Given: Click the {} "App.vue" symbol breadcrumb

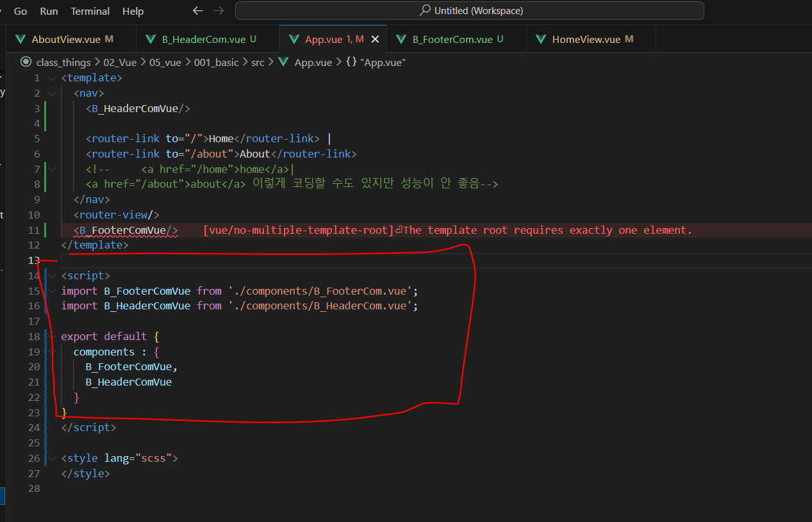Looking at the screenshot, I should pyautogui.click(x=376, y=62).
